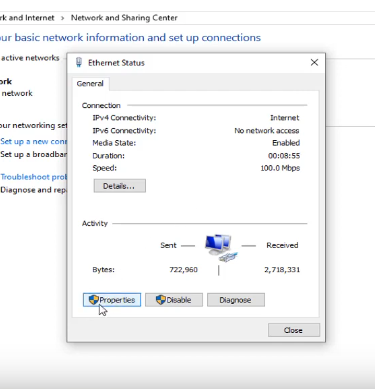Click the "Connection" group heading
375x389 pixels.
pyautogui.click(x=101, y=105)
